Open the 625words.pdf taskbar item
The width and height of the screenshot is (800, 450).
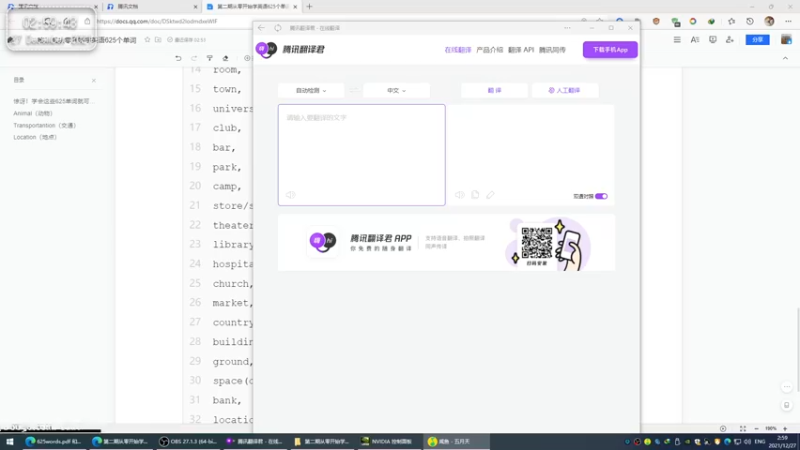(54, 441)
